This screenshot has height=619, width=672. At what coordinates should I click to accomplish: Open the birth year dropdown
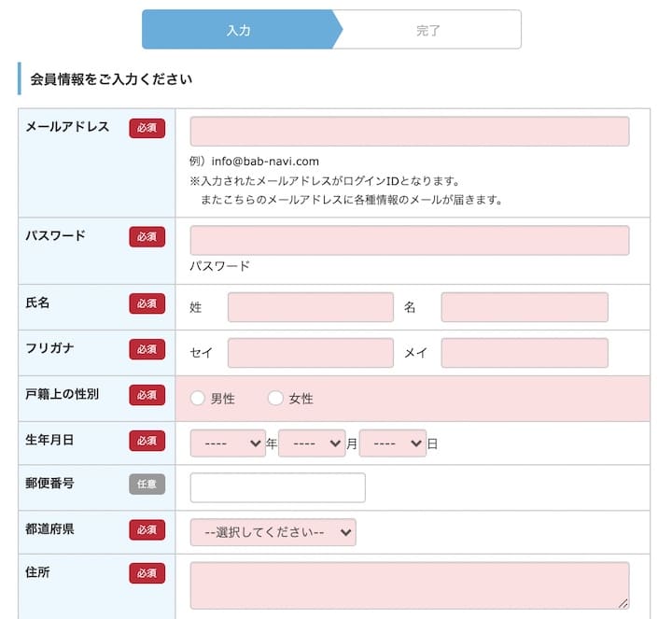coord(228,443)
